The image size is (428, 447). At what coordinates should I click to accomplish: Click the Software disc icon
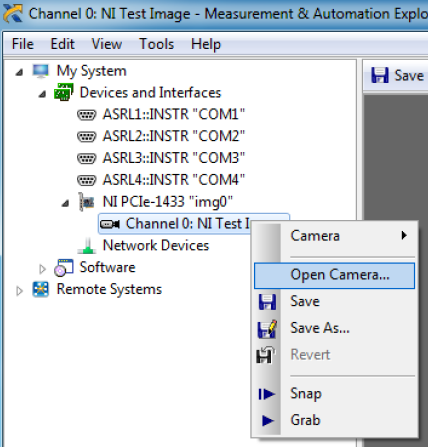coord(63,267)
